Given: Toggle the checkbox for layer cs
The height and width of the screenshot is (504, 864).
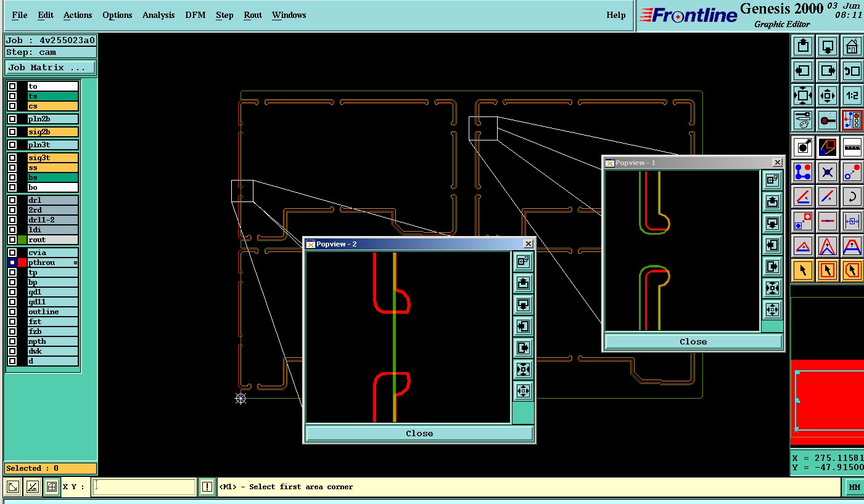Looking at the screenshot, I should click(x=12, y=106).
